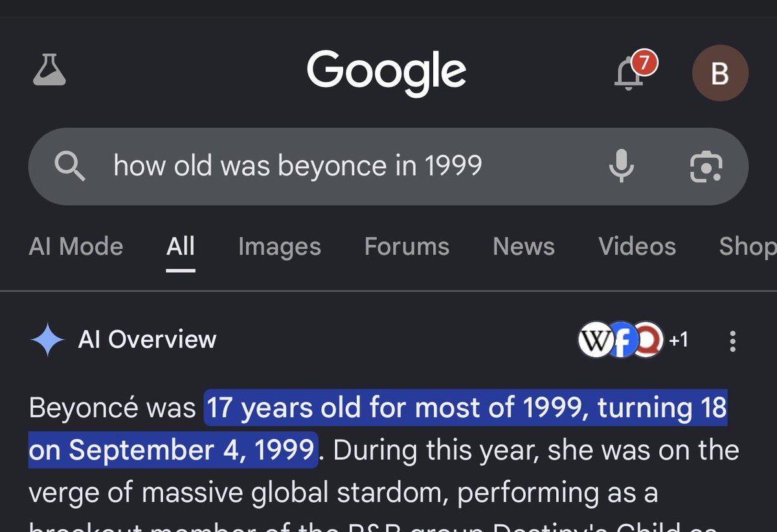Switch to News tab
The width and height of the screenshot is (777, 532).
[x=524, y=247]
